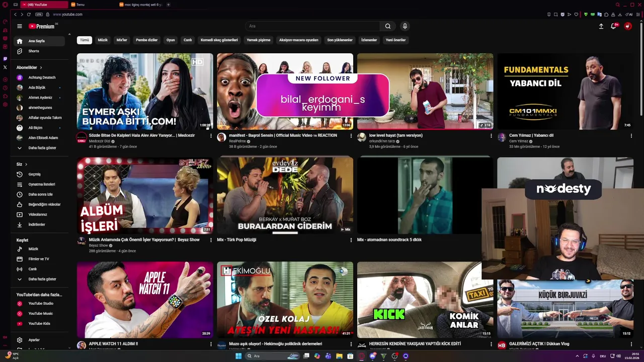Open Beğendiğim videolar liked videos

point(40,205)
